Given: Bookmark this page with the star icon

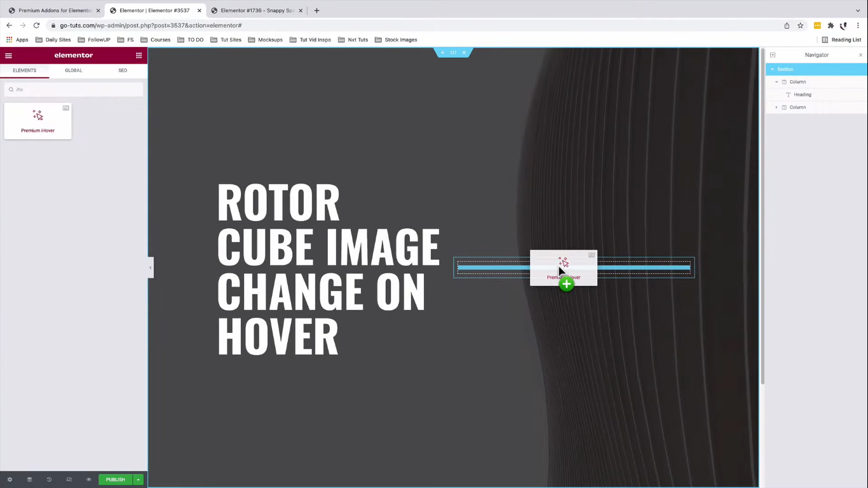Looking at the screenshot, I should [801, 25].
